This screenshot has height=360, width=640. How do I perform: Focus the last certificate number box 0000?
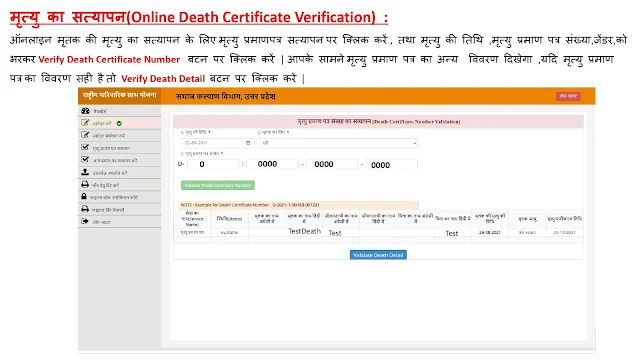[x=391, y=164]
